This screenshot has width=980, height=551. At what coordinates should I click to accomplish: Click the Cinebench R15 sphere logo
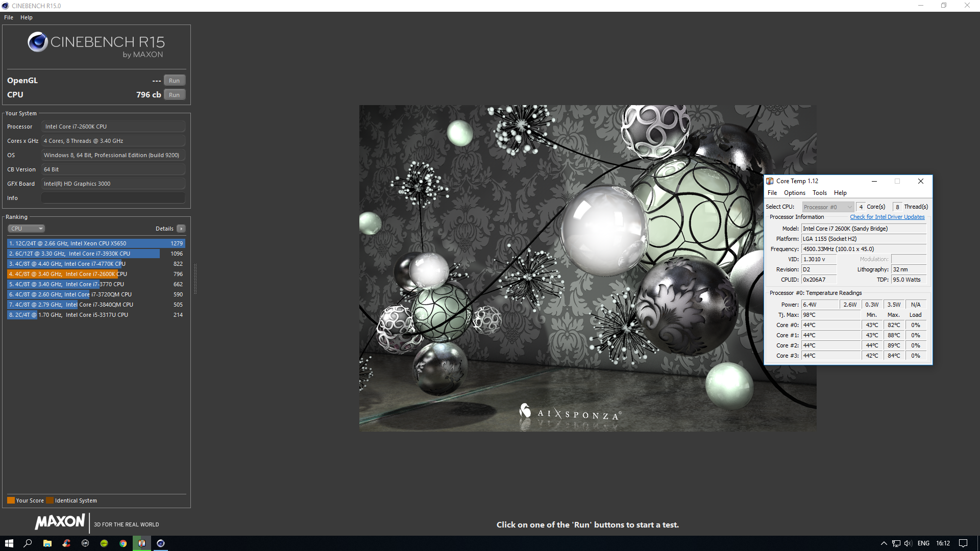(x=38, y=42)
